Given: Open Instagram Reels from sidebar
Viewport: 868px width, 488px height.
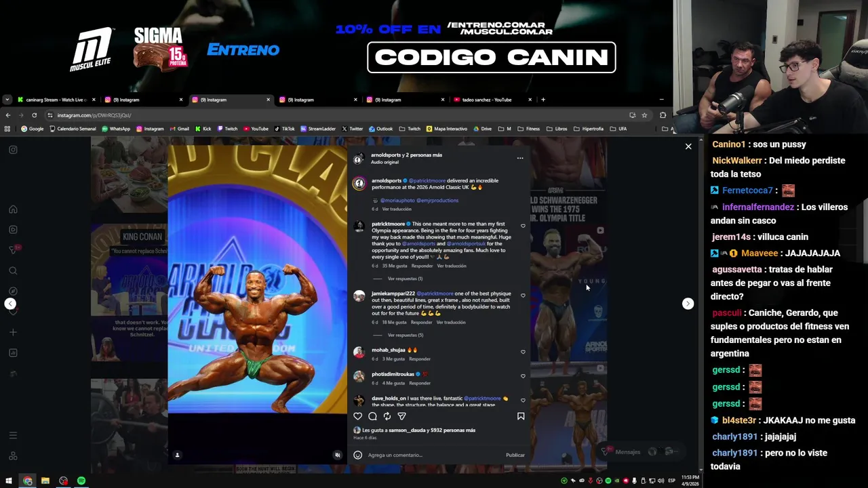Looking at the screenshot, I should point(13,230).
